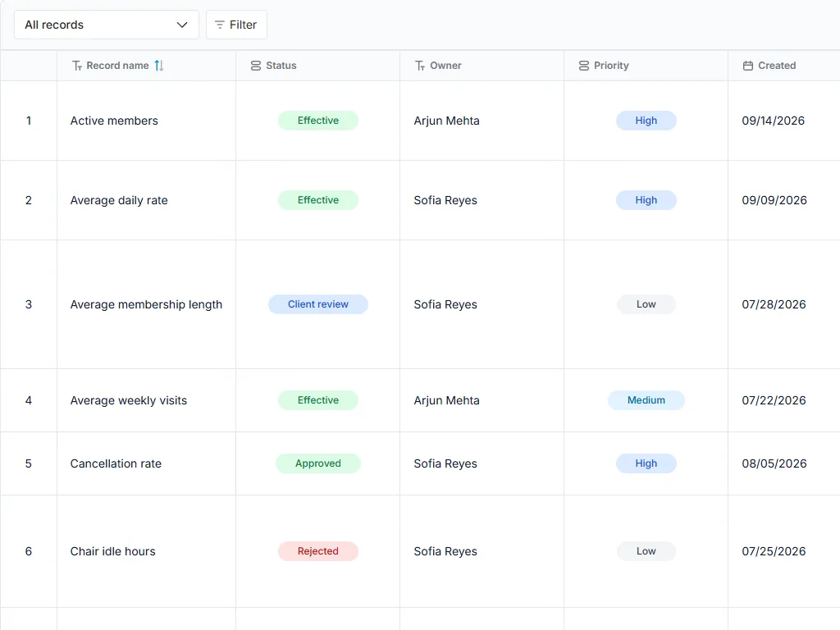Select the Created column header
This screenshot has height=630, width=840.
pos(783,66)
